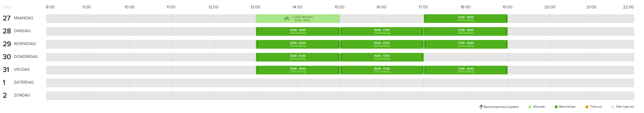Viewport: 644px width, 113px height.
Task: Click the left edge handle of Tuesday's 13:00 - 15:00 block
Action: pos(257,32)
